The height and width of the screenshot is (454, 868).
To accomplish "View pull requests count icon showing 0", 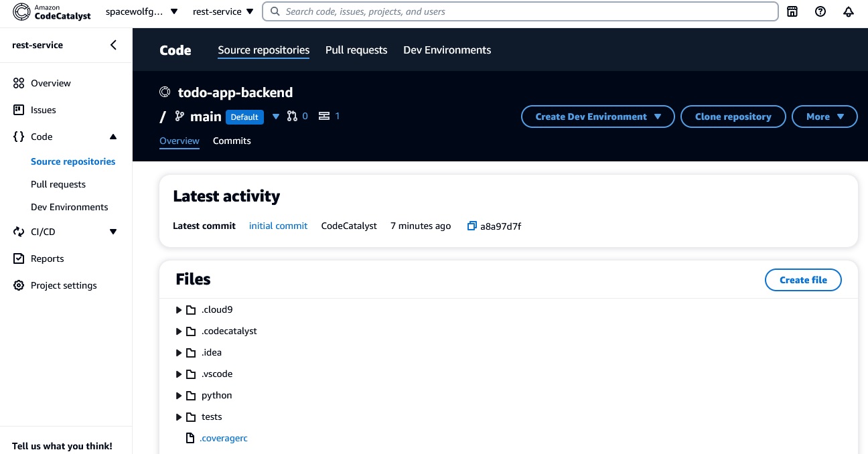I will pos(292,117).
